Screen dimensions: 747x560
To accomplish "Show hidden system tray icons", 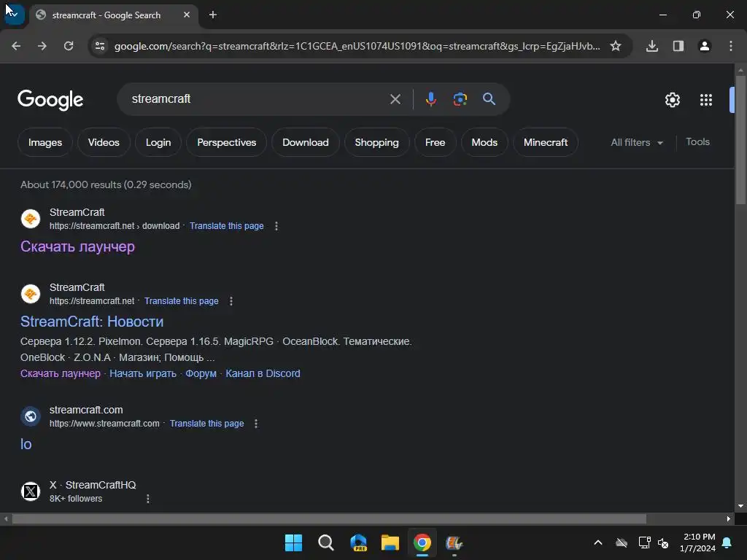I will point(598,542).
